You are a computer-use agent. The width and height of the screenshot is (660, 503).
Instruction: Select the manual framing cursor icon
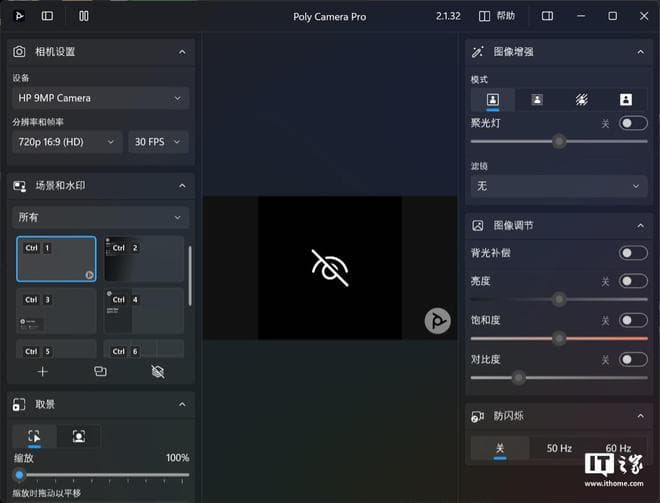pos(34,436)
